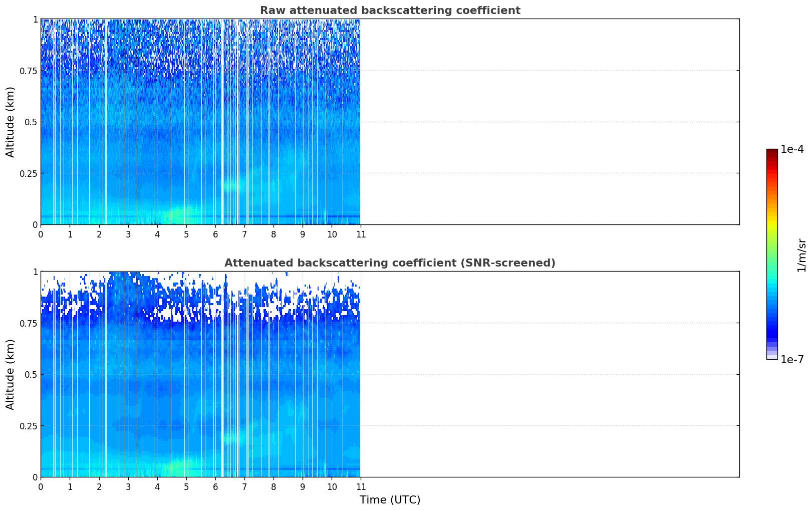Click the time tick '8' under the SNR-screened plot
Image resolution: width=812 pixels, height=511 pixels.
274,486
